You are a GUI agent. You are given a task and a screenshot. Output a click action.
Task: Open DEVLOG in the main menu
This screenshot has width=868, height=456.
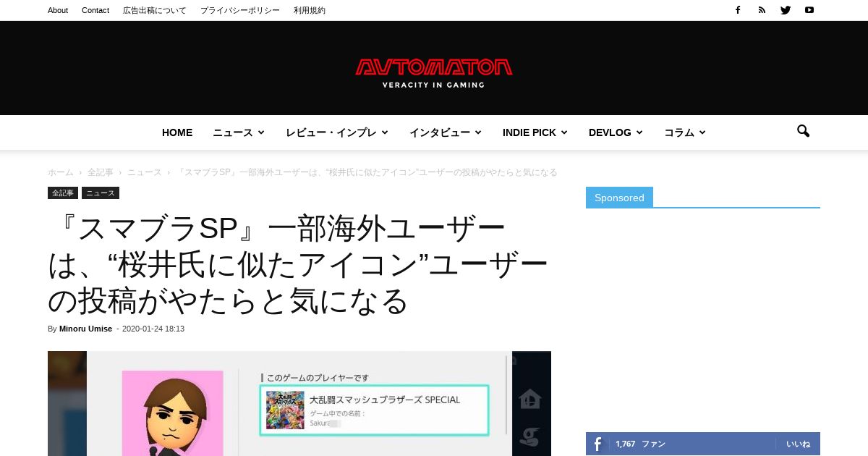610,132
